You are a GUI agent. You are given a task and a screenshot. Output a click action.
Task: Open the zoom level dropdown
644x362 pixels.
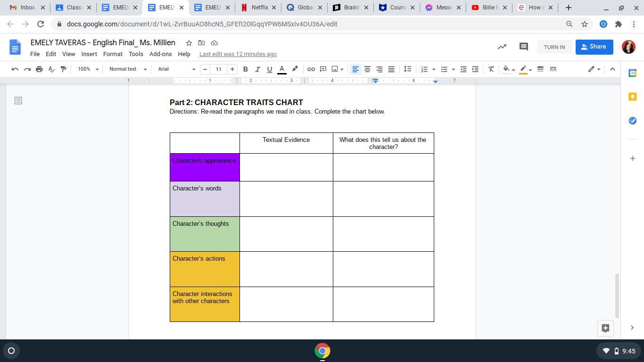(x=88, y=69)
